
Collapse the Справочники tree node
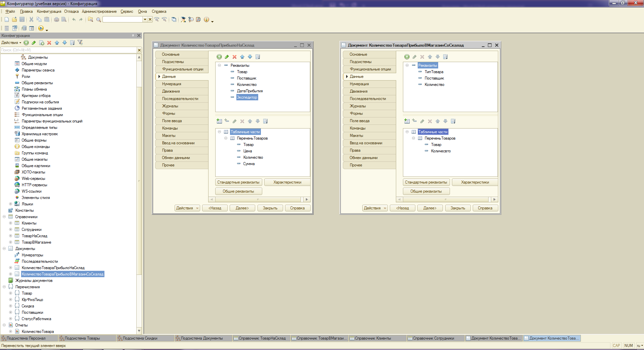4,217
